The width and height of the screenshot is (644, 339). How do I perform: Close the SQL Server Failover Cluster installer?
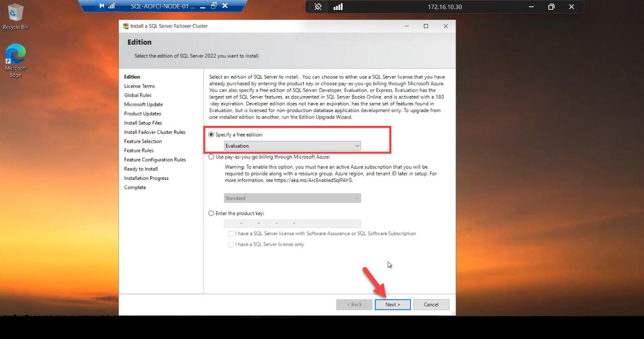446,26
